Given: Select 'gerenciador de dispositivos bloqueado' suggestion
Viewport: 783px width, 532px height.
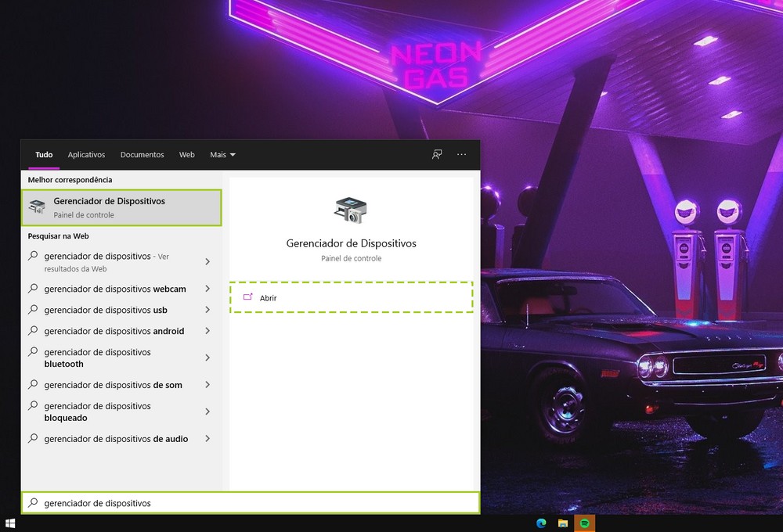Looking at the screenshot, I should (121, 412).
